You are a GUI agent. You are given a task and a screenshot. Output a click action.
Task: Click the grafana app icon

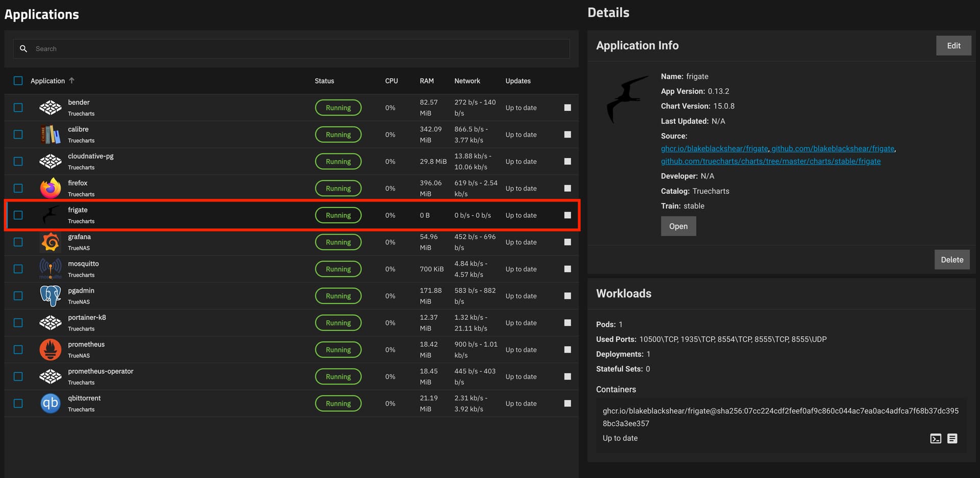point(51,242)
